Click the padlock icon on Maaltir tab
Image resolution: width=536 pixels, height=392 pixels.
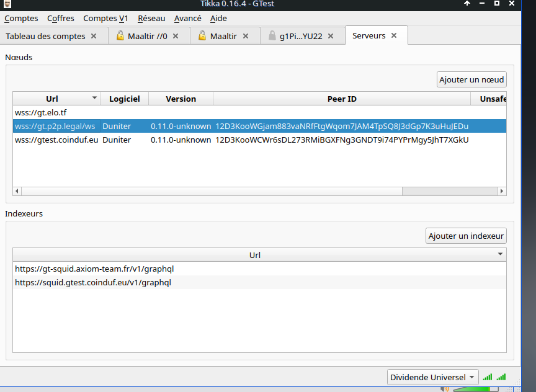(x=202, y=35)
